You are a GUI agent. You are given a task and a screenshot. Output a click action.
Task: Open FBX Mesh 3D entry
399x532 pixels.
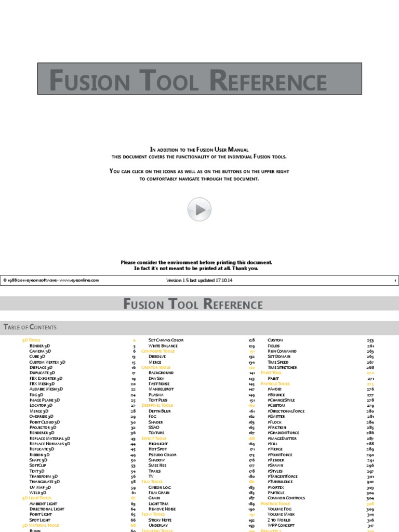point(42,384)
